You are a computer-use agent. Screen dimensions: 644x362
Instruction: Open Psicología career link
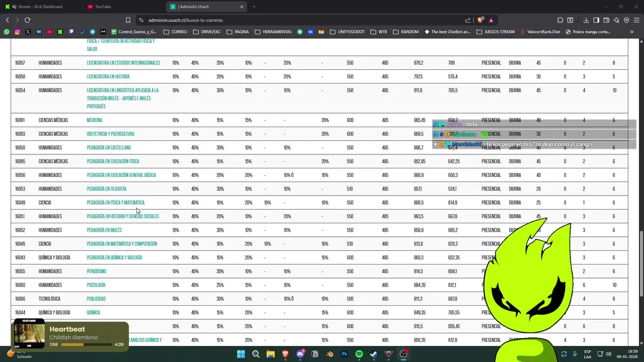click(x=96, y=285)
